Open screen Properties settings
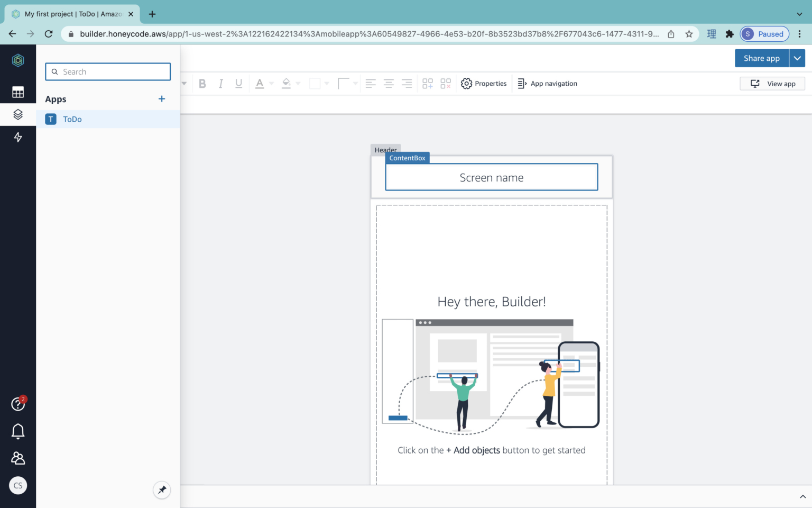812x508 pixels. pyautogui.click(x=484, y=83)
